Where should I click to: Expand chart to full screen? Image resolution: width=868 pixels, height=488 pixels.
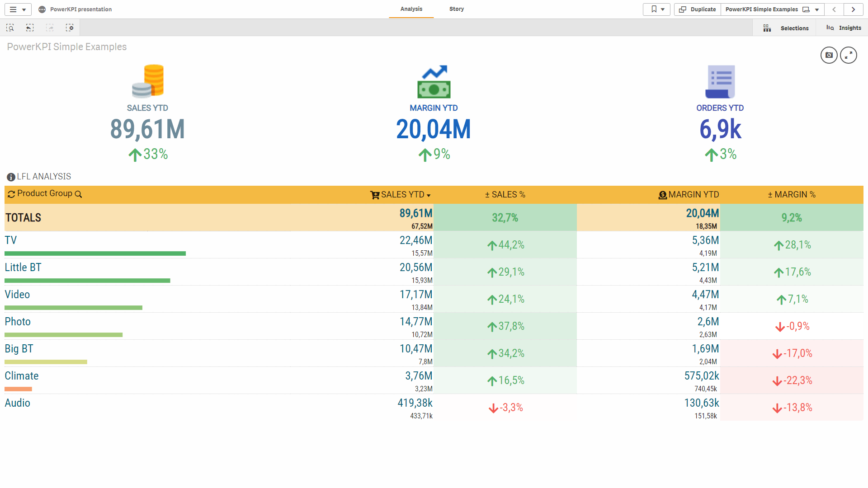click(x=849, y=55)
